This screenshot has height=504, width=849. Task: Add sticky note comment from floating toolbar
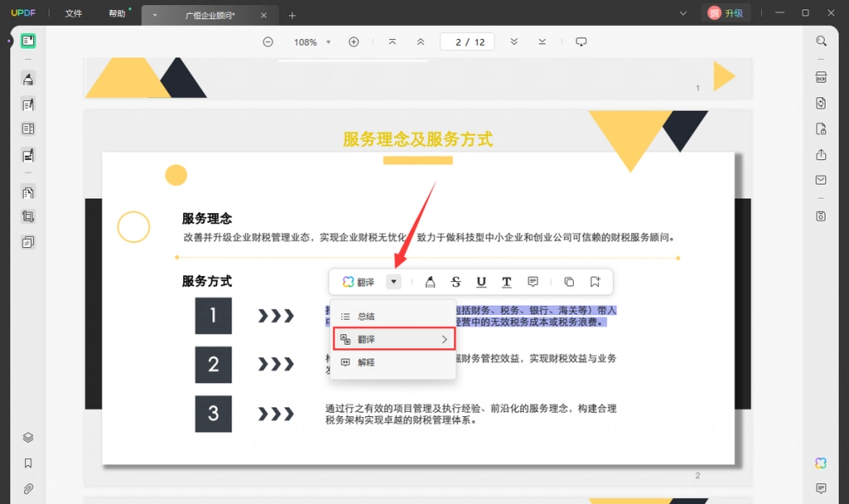533,282
